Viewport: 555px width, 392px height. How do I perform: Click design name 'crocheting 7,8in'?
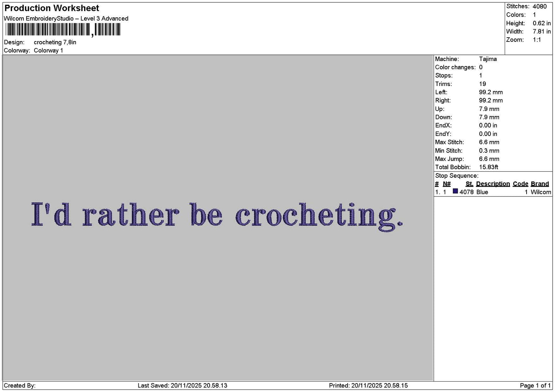[x=55, y=42]
